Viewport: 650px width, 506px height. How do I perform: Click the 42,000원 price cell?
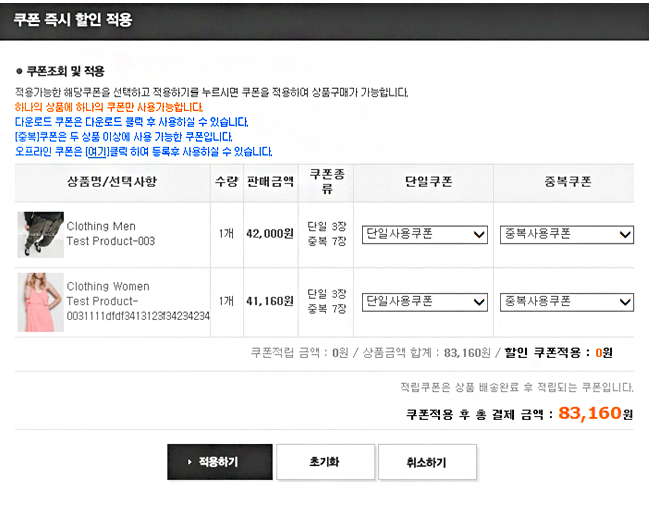click(270, 234)
